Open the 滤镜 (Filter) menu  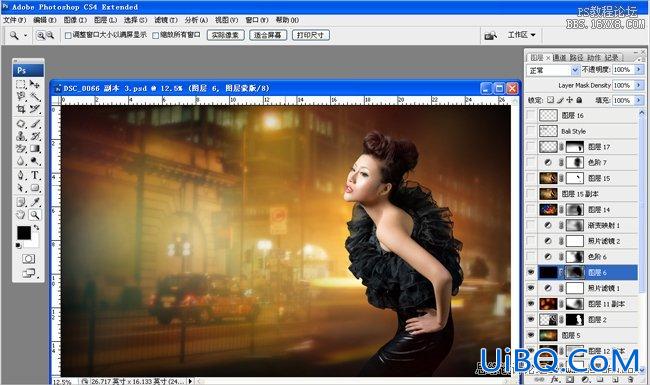166,20
